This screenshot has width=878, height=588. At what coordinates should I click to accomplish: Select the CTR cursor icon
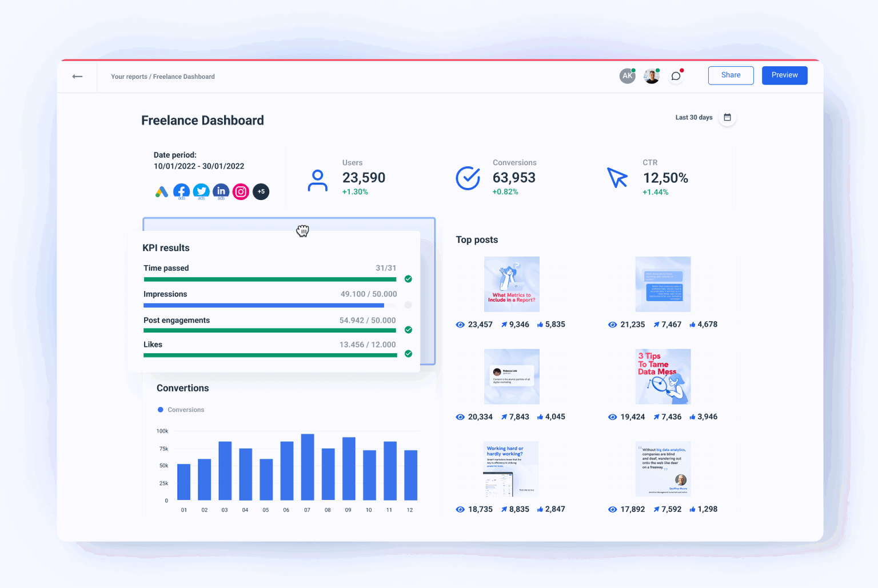coord(617,178)
